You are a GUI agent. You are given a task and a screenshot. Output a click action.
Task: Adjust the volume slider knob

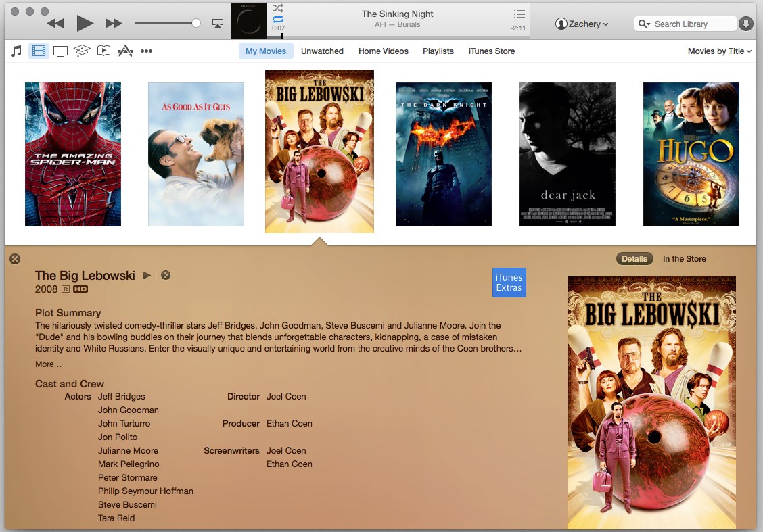tap(196, 23)
